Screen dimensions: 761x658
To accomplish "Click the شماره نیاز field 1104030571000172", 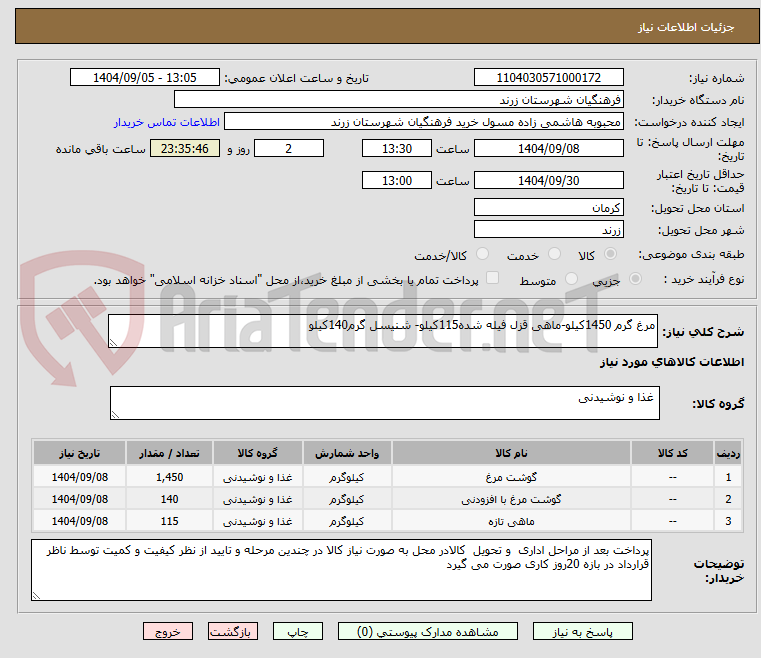I will point(548,78).
